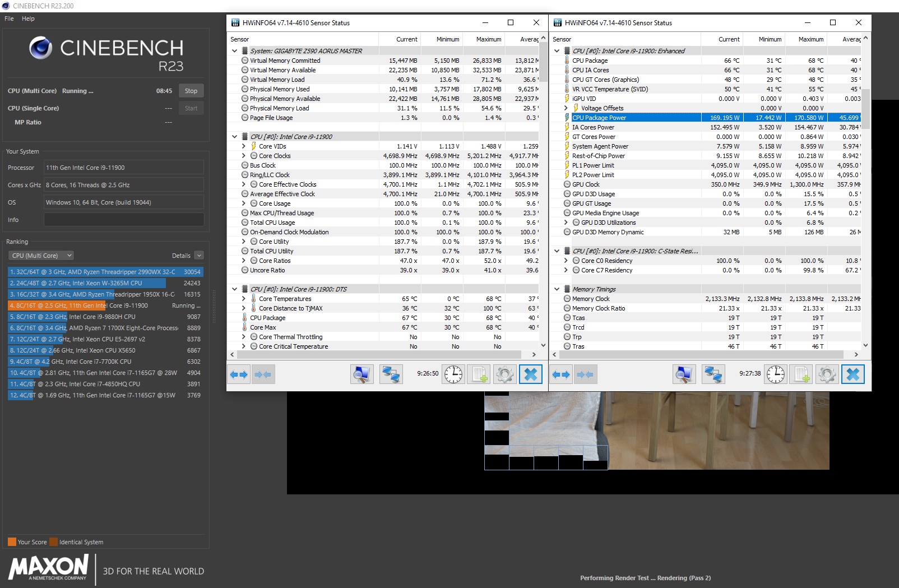The height and width of the screenshot is (588, 899).
Task: Expand the Core Effective Clocks row
Action: point(244,184)
